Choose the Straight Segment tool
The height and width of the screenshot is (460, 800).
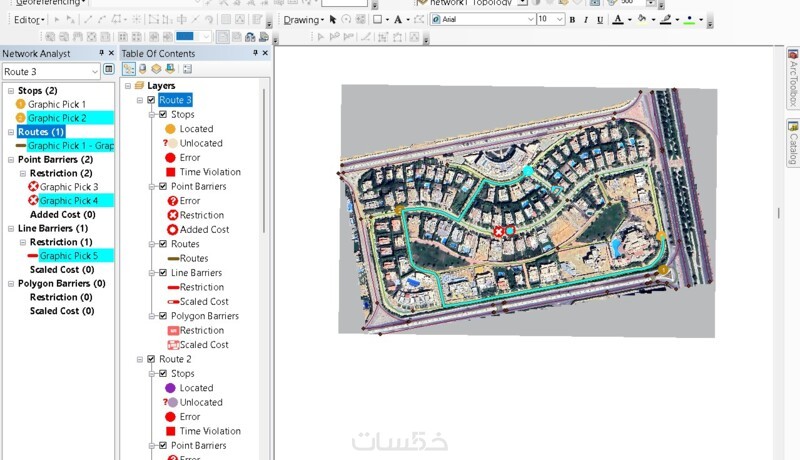pos(88,19)
